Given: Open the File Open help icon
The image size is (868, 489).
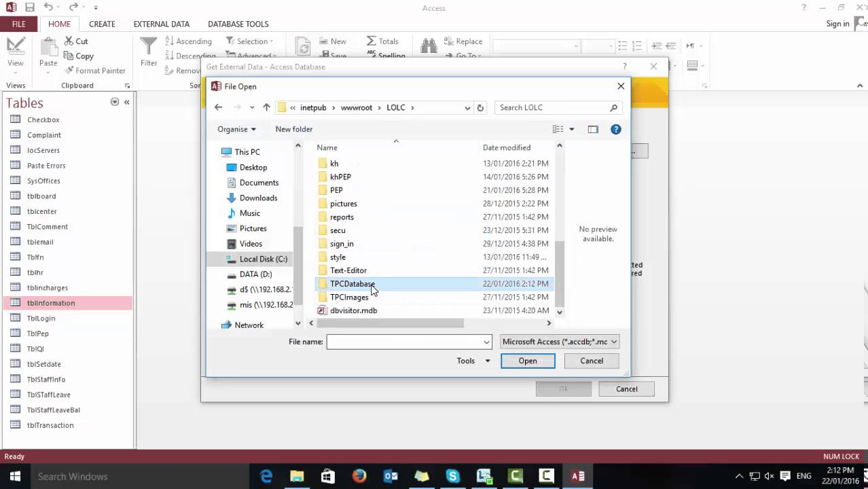Looking at the screenshot, I should click(616, 129).
